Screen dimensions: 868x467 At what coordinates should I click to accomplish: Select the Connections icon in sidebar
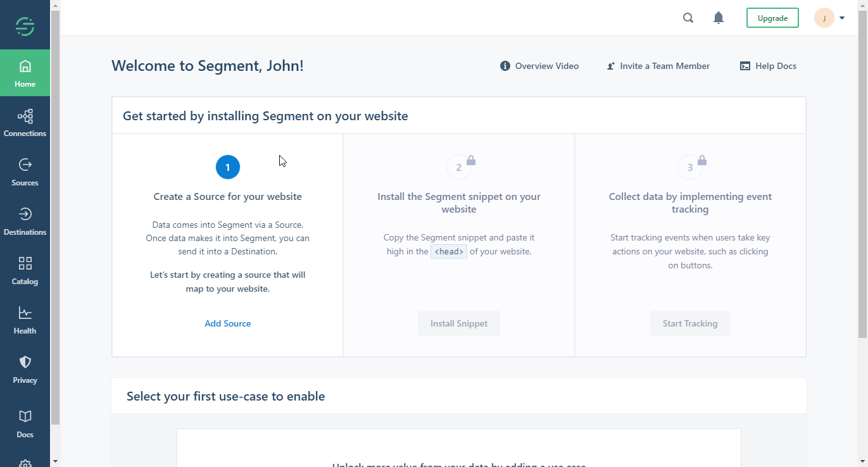pyautogui.click(x=25, y=121)
